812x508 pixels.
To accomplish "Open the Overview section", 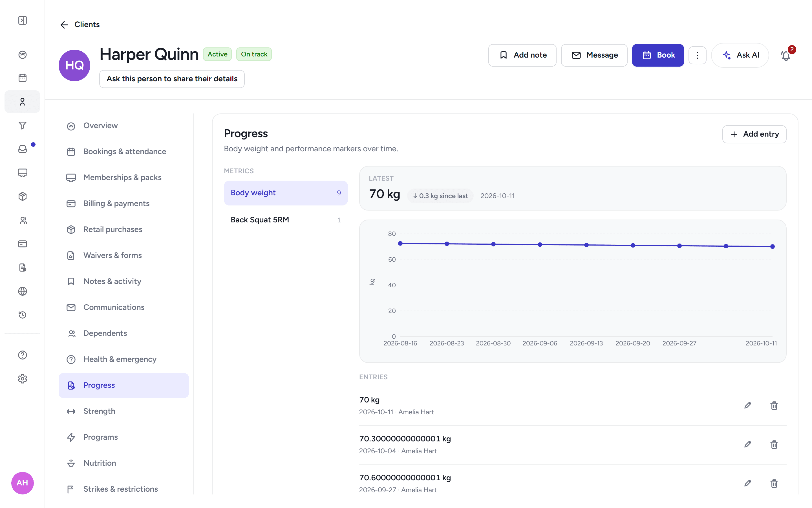I will [x=123, y=126].
